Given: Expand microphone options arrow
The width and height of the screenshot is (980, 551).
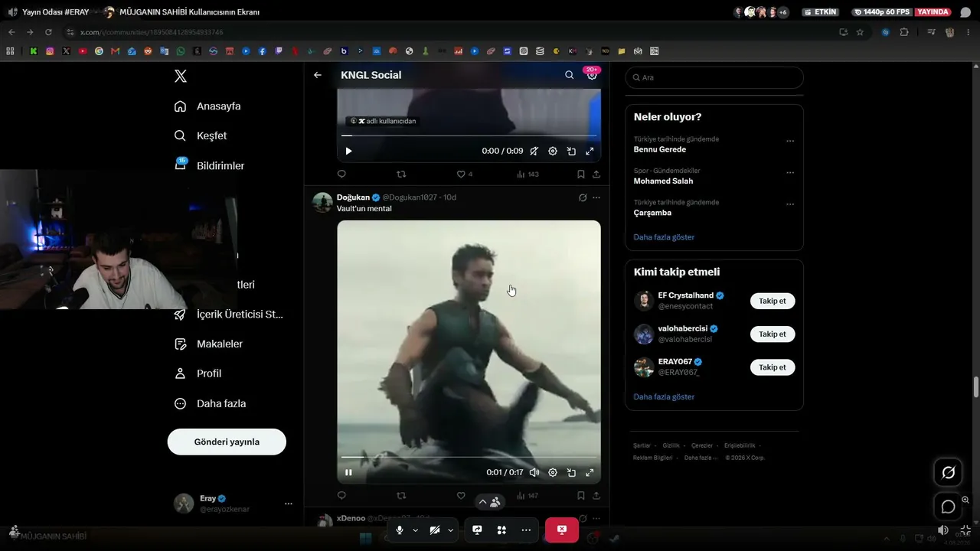Looking at the screenshot, I should pyautogui.click(x=416, y=530).
